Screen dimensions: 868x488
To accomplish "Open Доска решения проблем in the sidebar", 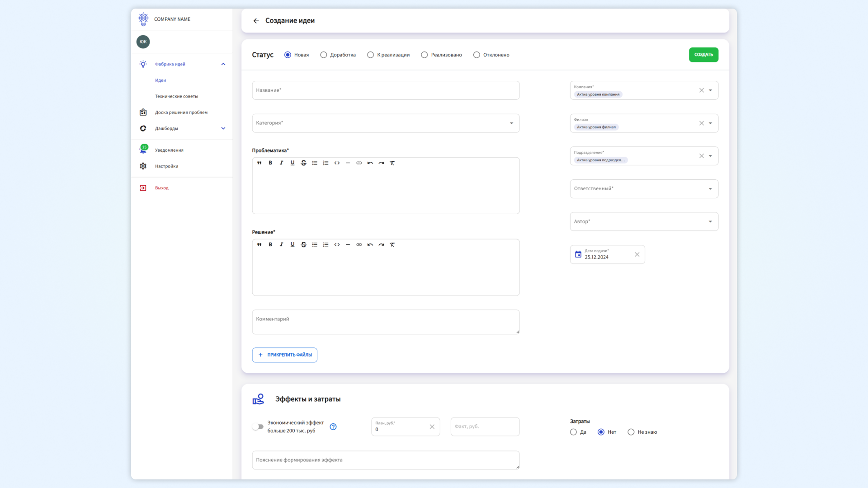I will 181,113.
